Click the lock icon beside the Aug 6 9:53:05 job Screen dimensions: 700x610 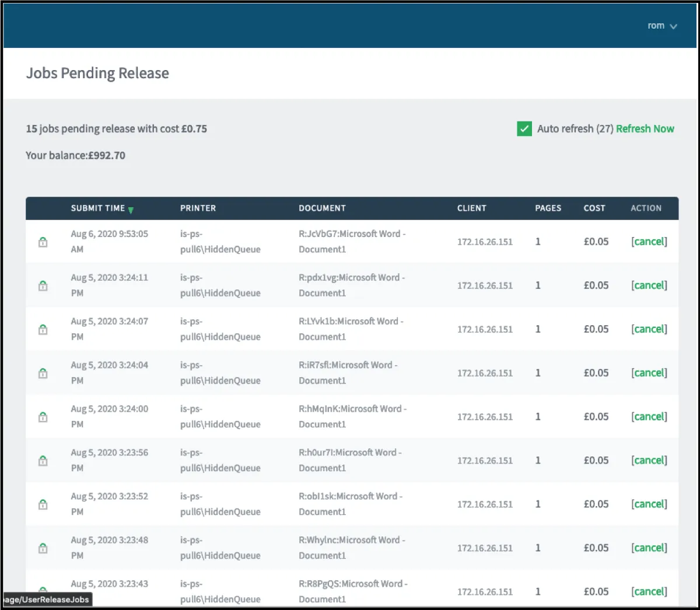43,241
